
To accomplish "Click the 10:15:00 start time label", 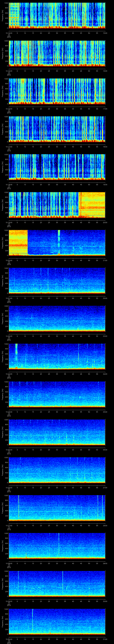I will point(9,71).
